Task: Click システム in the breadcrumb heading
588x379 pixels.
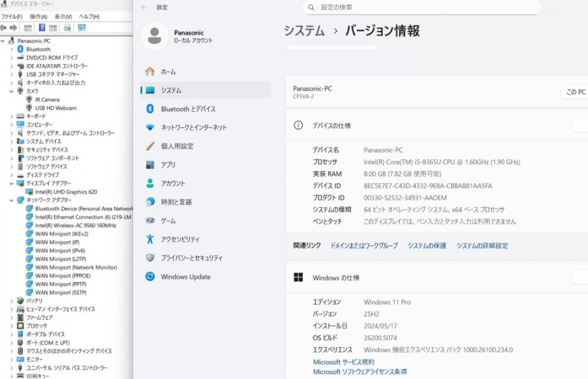Action: 304,31
